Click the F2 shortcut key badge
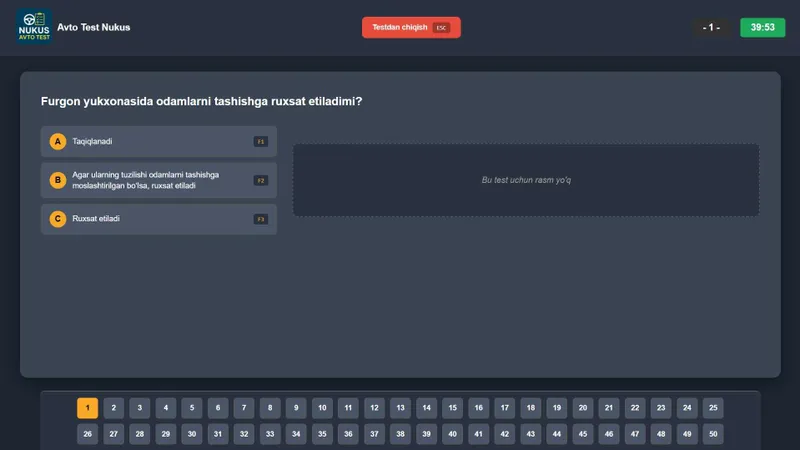This screenshot has width=800, height=450. (261, 181)
